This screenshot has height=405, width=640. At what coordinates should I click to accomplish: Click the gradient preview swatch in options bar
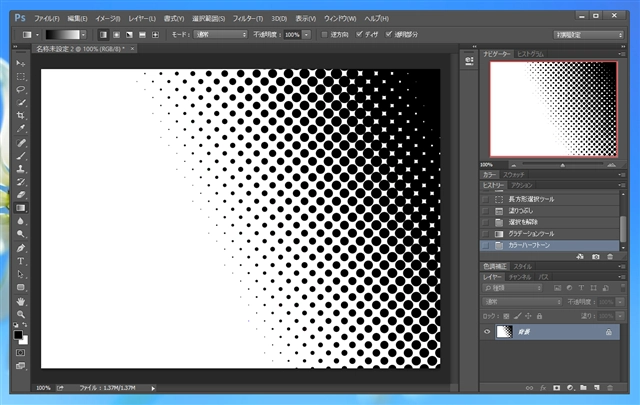(x=62, y=35)
